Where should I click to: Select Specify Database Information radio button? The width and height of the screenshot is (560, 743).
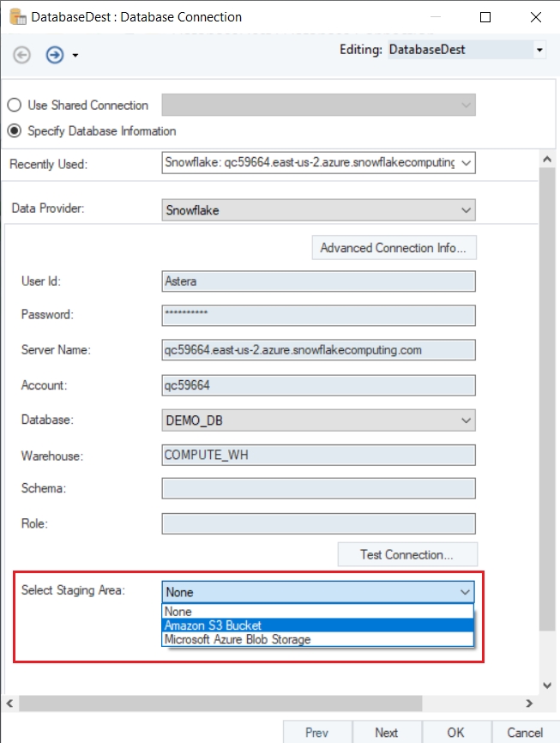pos(15,131)
